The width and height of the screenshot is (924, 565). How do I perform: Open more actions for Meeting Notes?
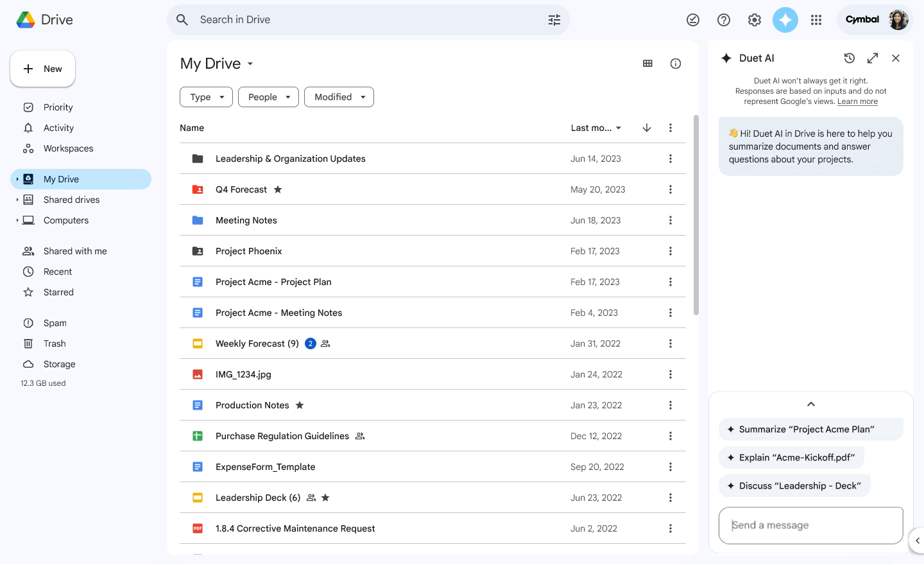[x=671, y=220]
